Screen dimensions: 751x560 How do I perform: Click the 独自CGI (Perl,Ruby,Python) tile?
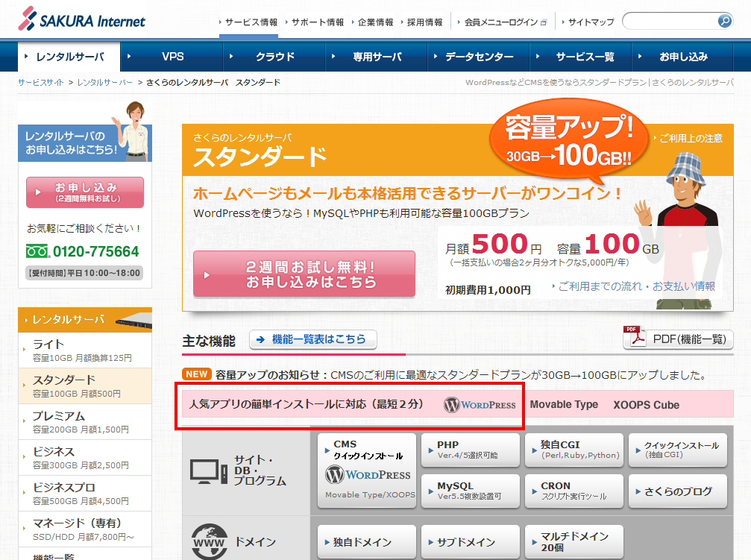[x=574, y=450]
